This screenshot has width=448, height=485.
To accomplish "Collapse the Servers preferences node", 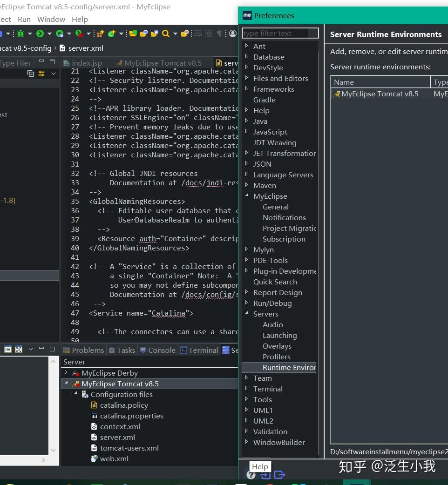I will (247, 314).
